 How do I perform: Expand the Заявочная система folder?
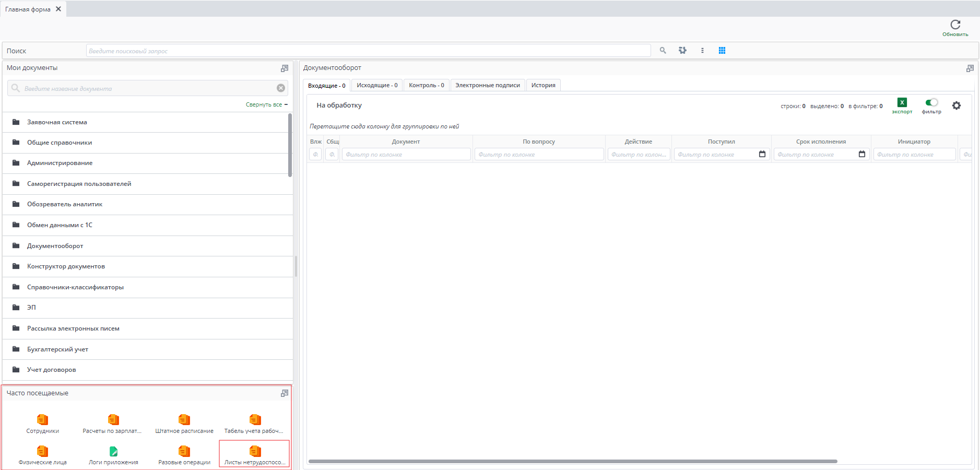[x=57, y=122]
